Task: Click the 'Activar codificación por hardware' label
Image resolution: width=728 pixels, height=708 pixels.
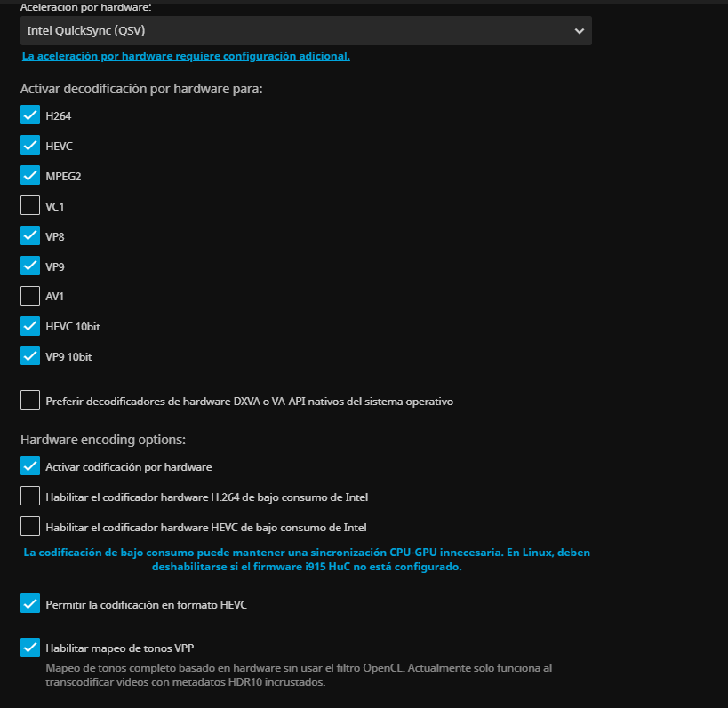Action: 129,466
